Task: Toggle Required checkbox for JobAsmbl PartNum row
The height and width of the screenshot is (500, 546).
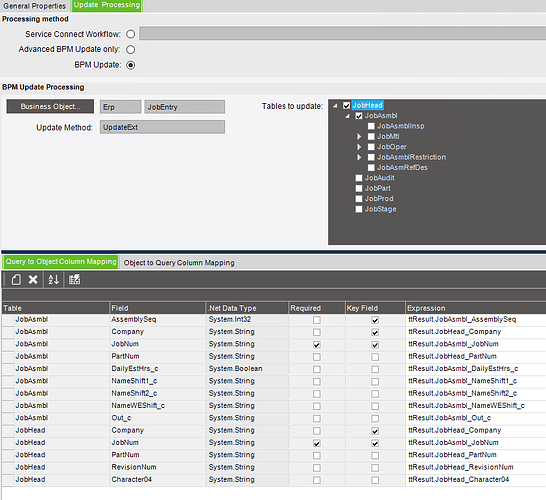Action: [317, 357]
